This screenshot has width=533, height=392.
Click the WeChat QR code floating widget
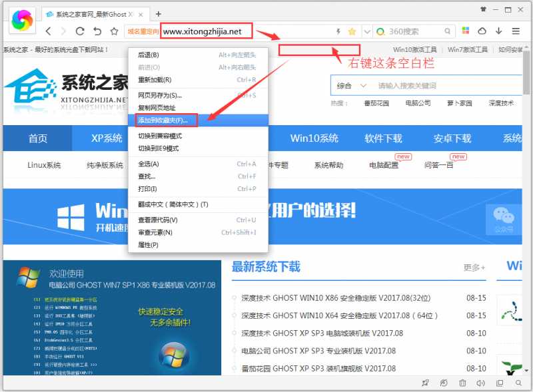(x=504, y=220)
